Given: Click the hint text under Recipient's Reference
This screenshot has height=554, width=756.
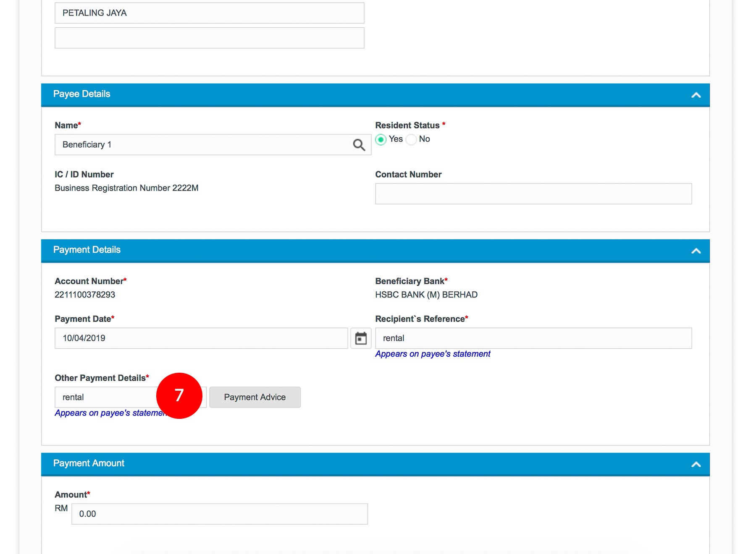Looking at the screenshot, I should point(433,354).
